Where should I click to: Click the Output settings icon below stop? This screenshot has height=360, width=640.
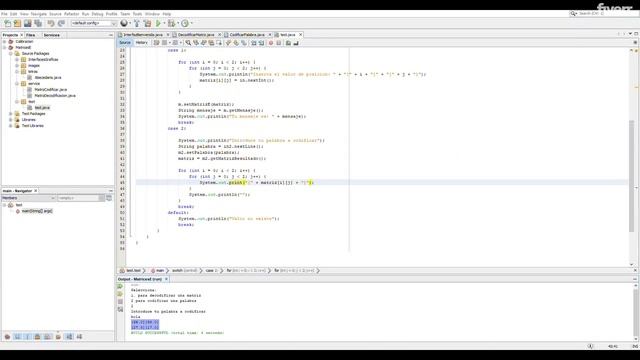point(120,309)
